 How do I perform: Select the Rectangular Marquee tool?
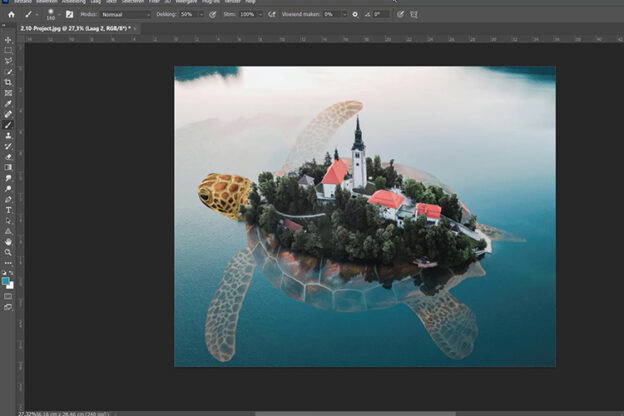pos(8,51)
